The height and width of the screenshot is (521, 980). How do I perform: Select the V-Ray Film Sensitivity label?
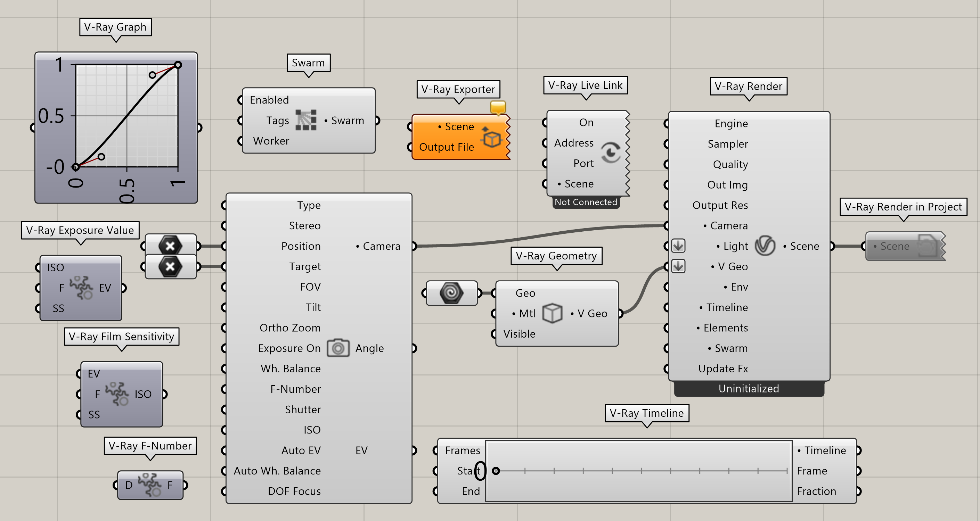(x=121, y=337)
